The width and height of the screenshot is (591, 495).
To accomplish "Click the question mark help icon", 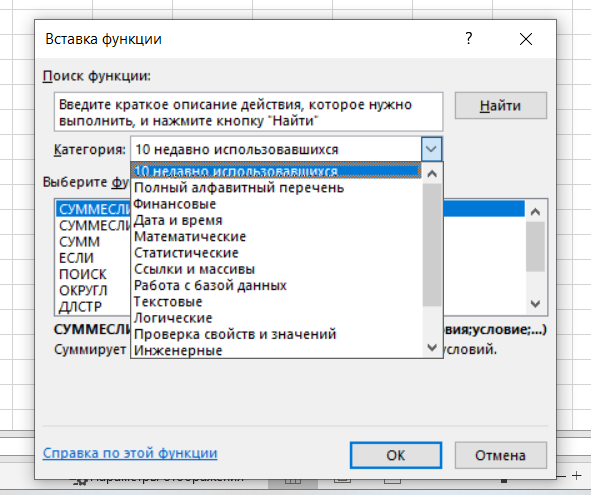I will 469,38.
